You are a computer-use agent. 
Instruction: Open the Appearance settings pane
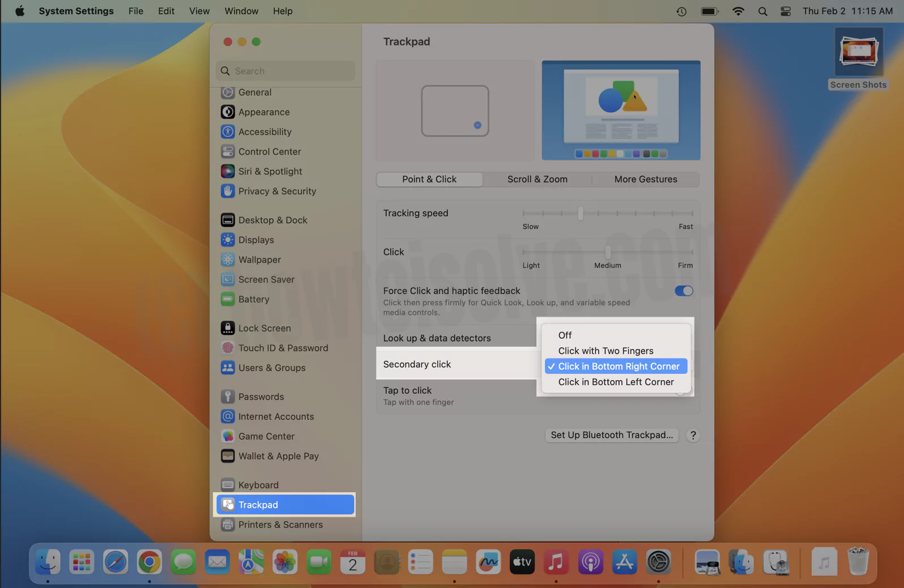pos(285,112)
